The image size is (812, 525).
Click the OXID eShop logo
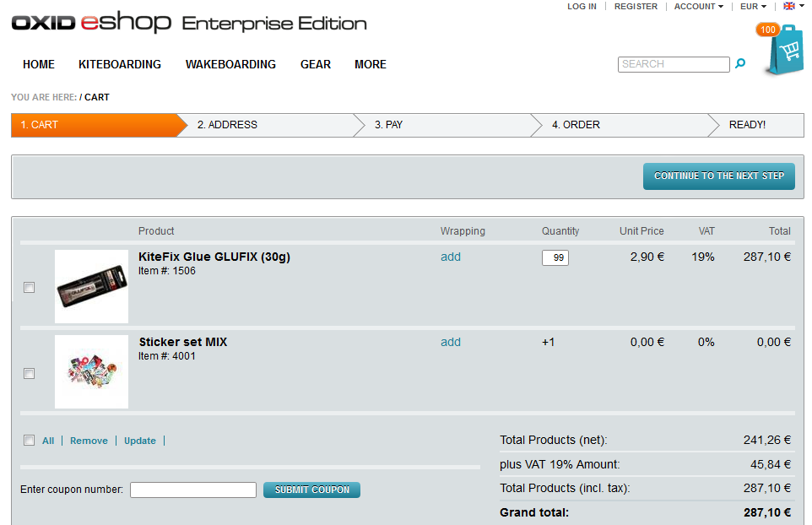(x=91, y=24)
